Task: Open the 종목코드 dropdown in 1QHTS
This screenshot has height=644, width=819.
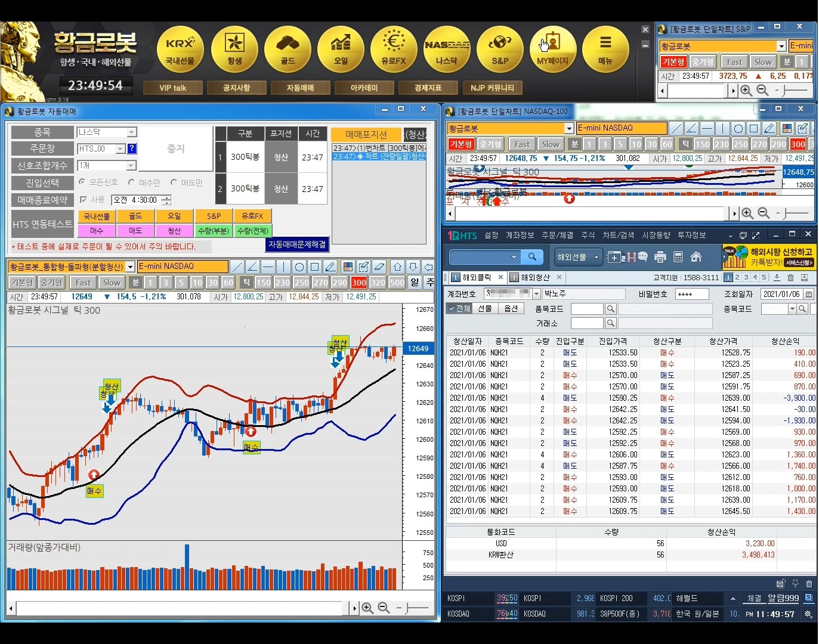Action: pyautogui.click(x=792, y=309)
